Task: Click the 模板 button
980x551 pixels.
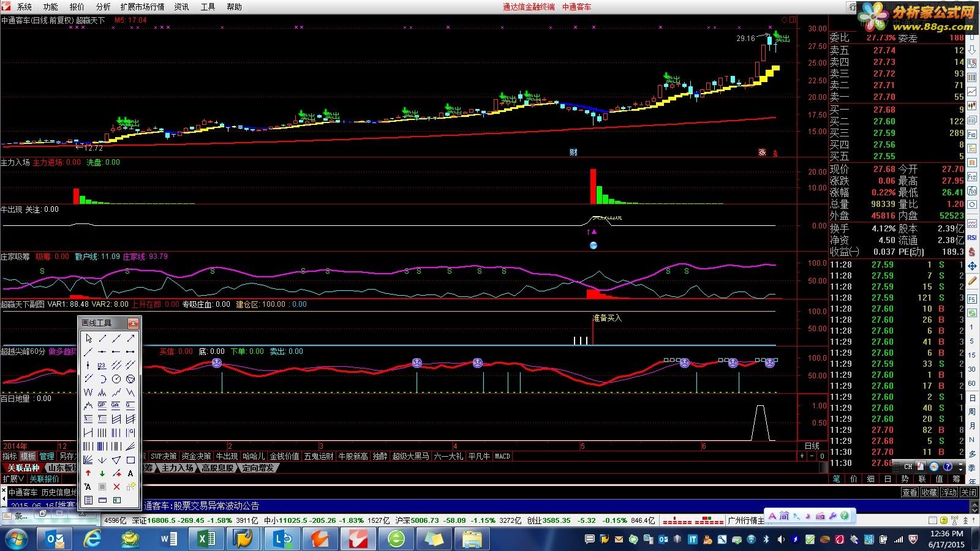Action: [28, 456]
